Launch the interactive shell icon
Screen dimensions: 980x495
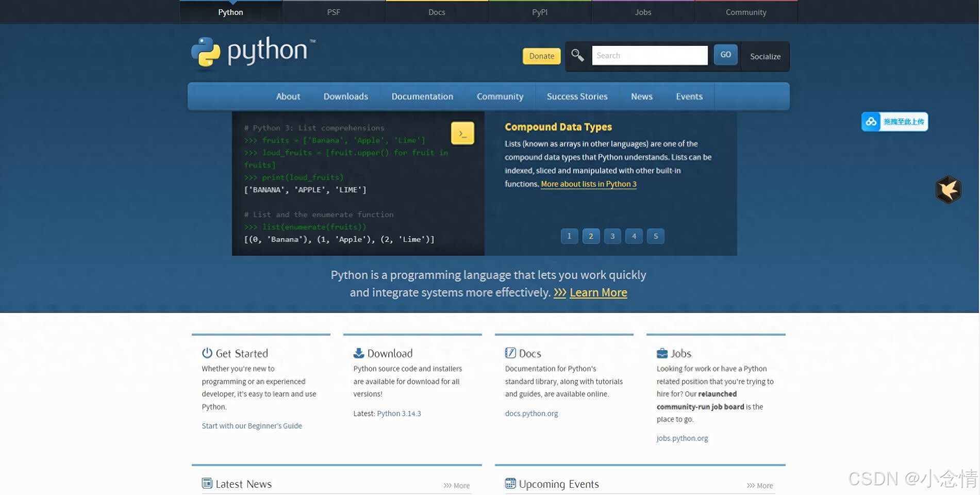click(x=462, y=133)
